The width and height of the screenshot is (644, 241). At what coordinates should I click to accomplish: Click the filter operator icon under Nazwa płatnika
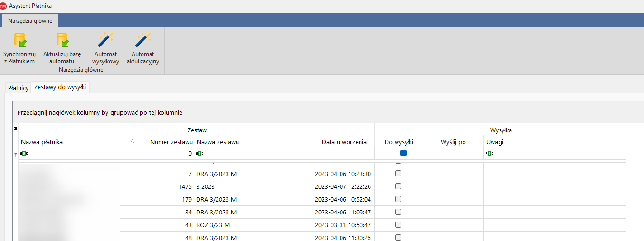click(x=24, y=153)
